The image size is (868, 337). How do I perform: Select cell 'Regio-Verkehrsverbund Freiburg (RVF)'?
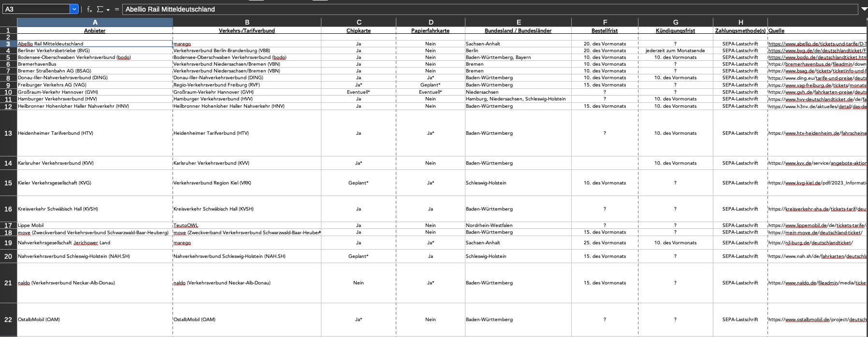[x=247, y=85]
